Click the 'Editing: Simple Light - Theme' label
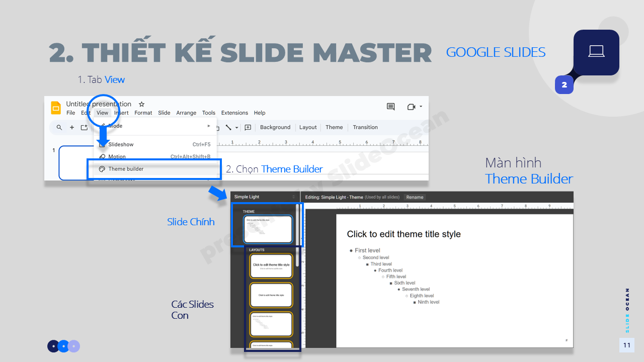The width and height of the screenshot is (644, 362). pos(334,197)
